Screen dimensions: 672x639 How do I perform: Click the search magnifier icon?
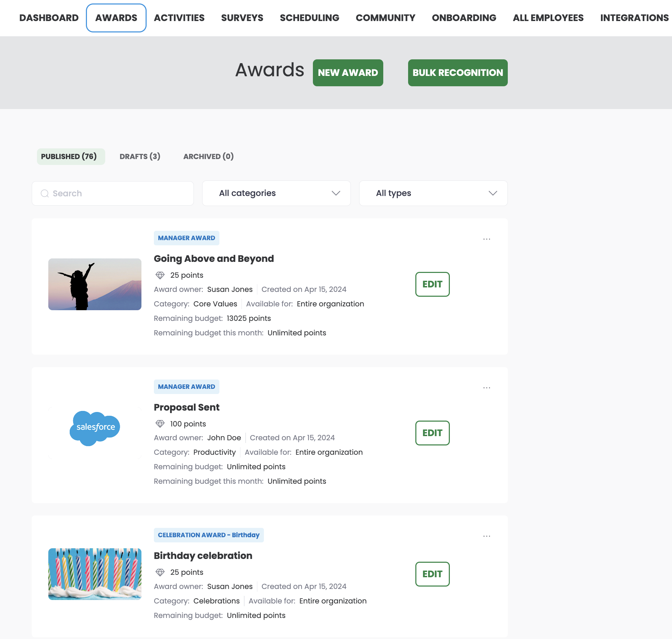[45, 194]
